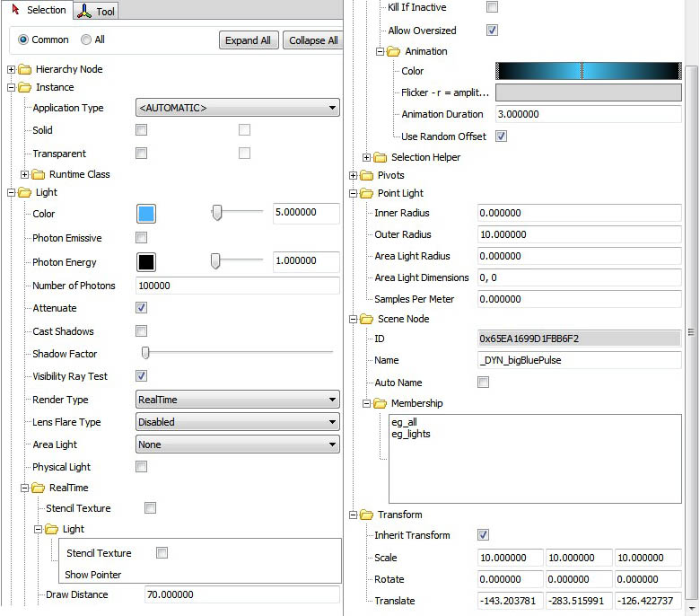700x616 pixels.
Task: Enable the Physical Light checkbox
Action: tap(142, 467)
